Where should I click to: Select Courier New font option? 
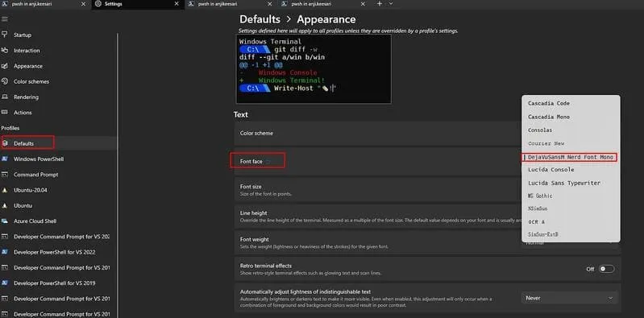pos(571,143)
